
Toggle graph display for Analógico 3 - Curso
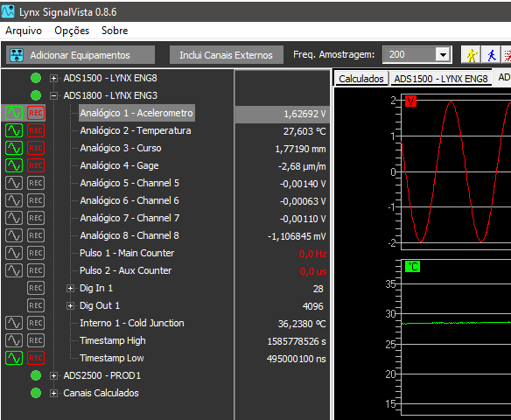(x=14, y=148)
